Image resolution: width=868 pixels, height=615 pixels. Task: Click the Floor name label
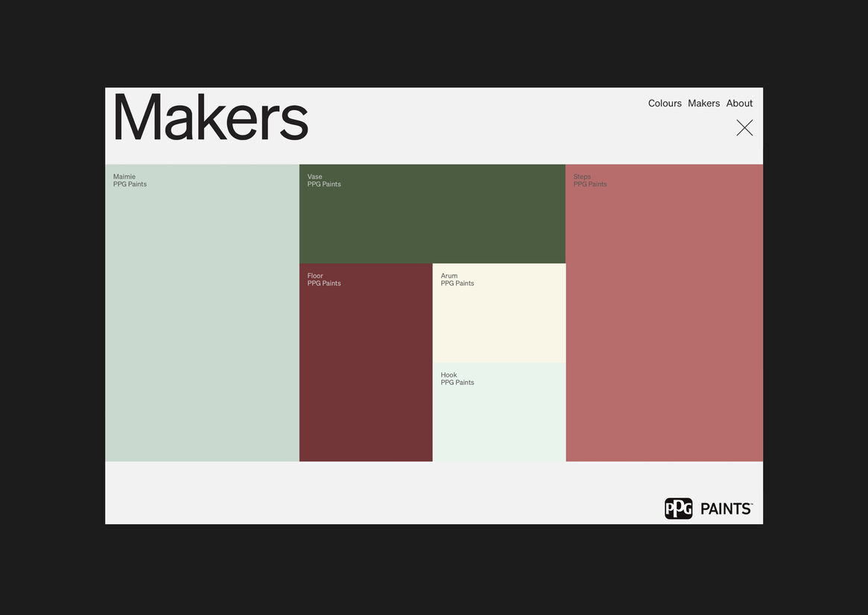[315, 276]
